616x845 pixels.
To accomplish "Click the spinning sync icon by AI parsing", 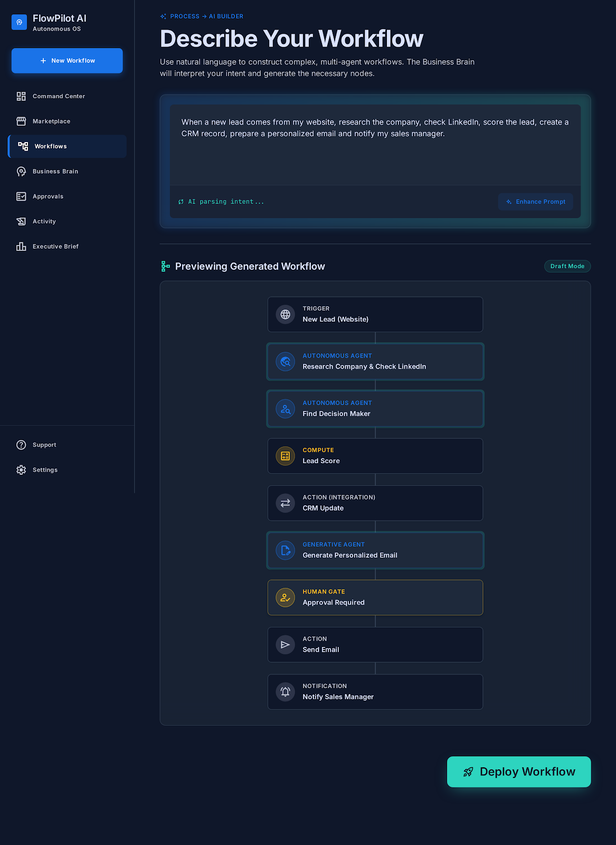I will [181, 202].
